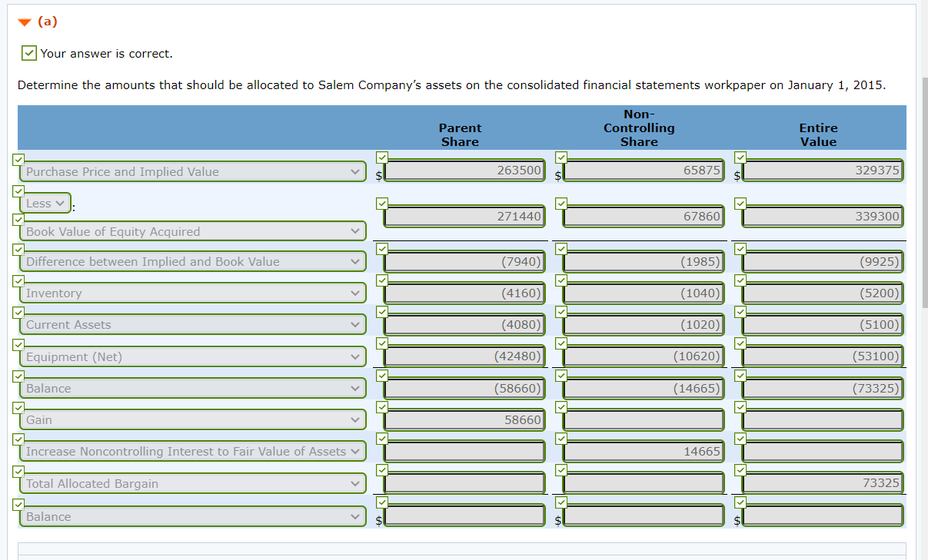Click the Balance field showing (73325)
This screenshot has height=560, width=928.
pyautogui.click(x=823, y=388)
